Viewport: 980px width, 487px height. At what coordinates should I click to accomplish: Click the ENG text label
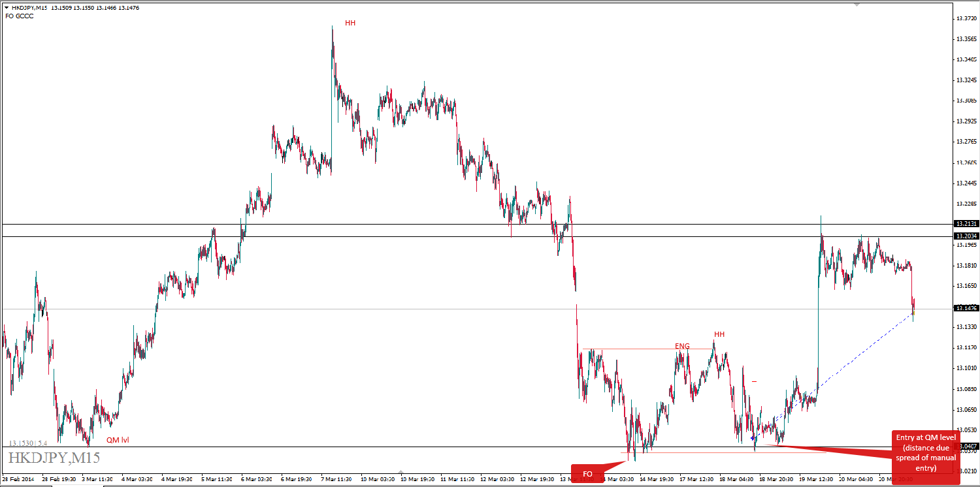(x=682, y=345)
